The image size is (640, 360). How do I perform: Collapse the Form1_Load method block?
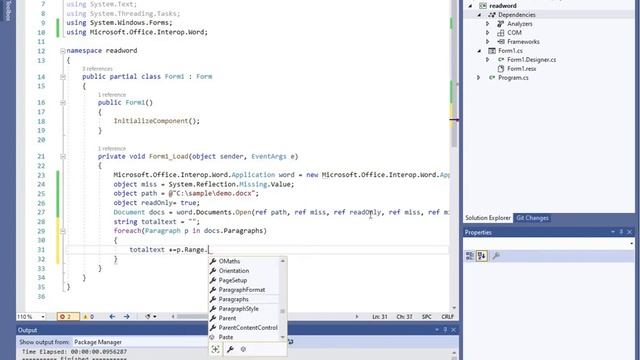(x=63, y=156)
